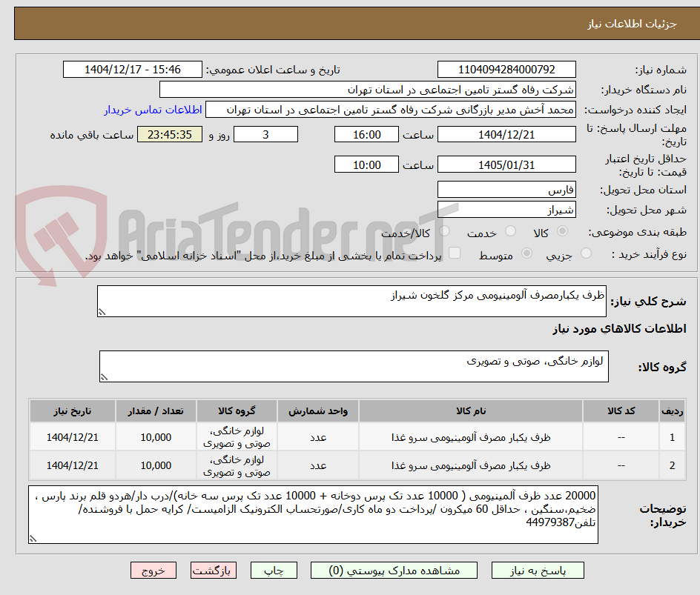700x595 pixels.
Task: Open مشاهده مدارک پیوستی (0) button
Action: pyautogui.click(x=394, y=571)
